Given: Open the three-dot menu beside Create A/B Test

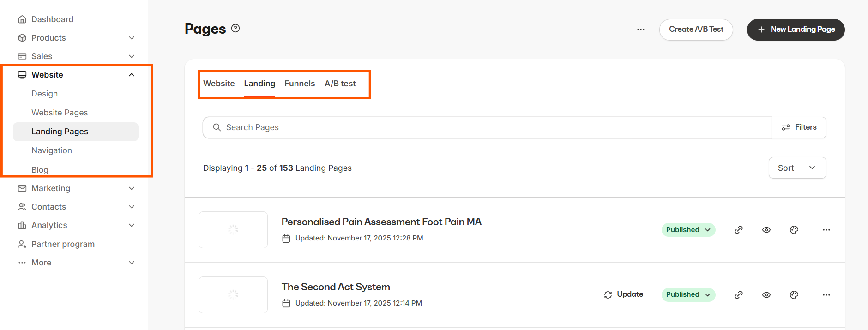Looking at the screenshot, I should (640, 30).
